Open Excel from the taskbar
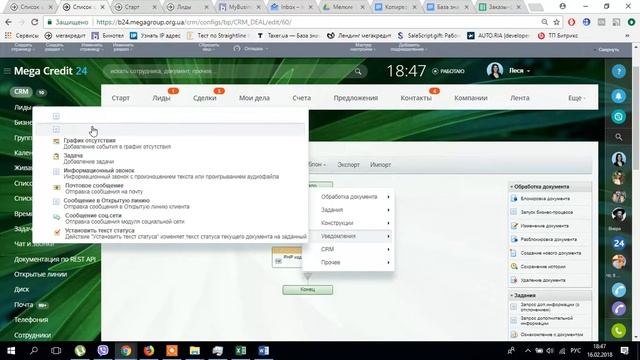Screen dimensions: 640x360 (241, 351)
